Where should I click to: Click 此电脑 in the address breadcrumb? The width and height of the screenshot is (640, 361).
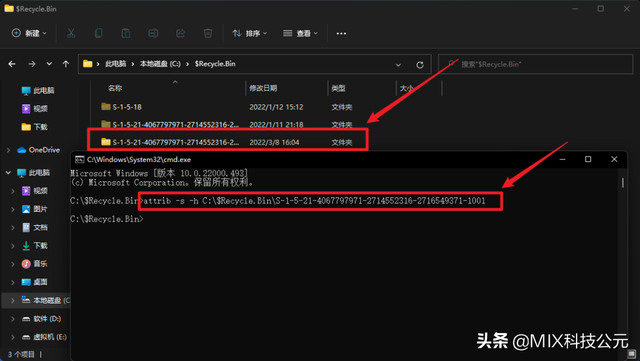pyautogui.click(x=116, y=64)
